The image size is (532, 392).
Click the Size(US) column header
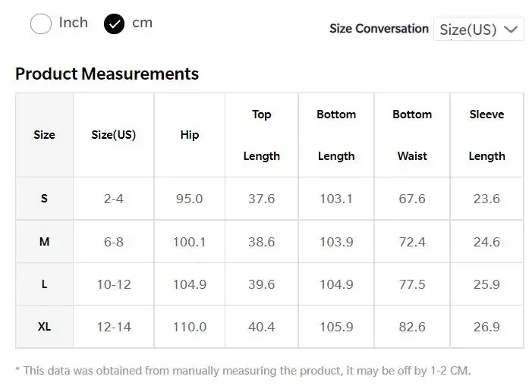[113, 135]
